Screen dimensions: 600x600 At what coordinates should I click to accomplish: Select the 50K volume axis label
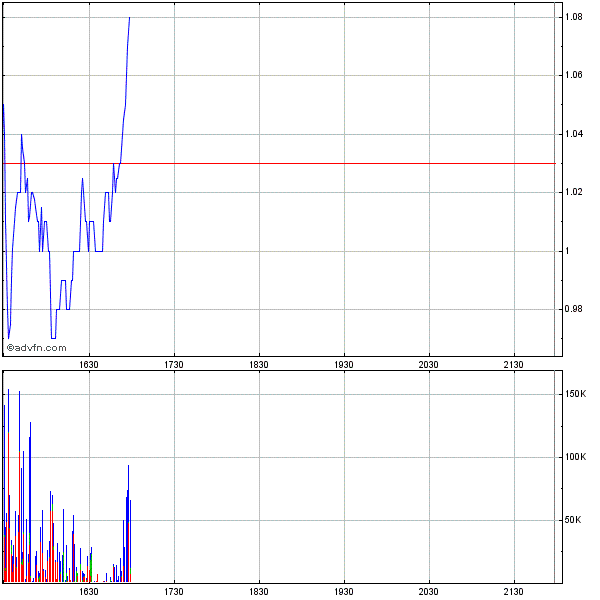pyautogui.click(x=573, y=520)
